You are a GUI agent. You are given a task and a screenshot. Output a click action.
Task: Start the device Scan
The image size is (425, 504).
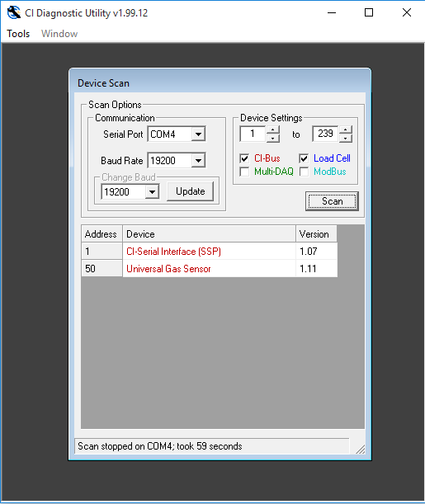332,201
